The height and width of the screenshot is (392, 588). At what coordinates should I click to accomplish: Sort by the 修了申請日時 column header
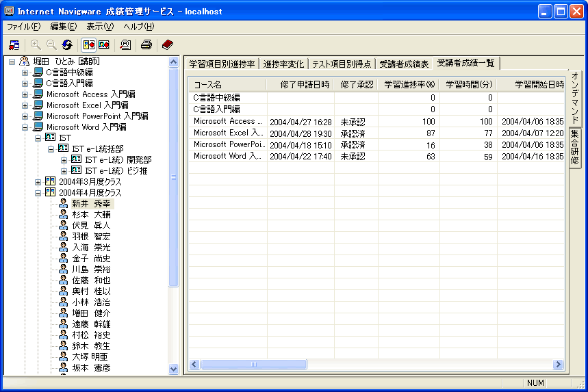301,85
